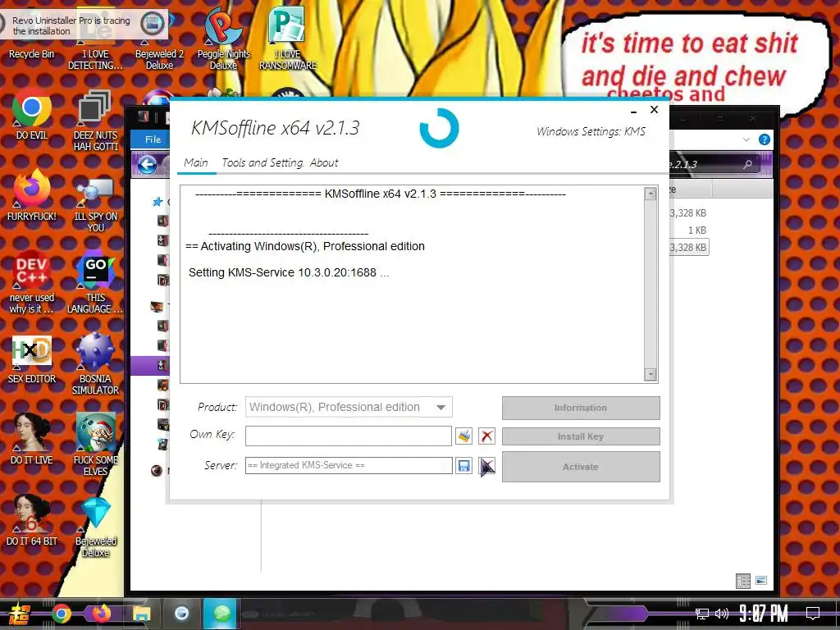Open the Start menu button
The height and width of the screenshot is (630, 840).
pos(20,614)
